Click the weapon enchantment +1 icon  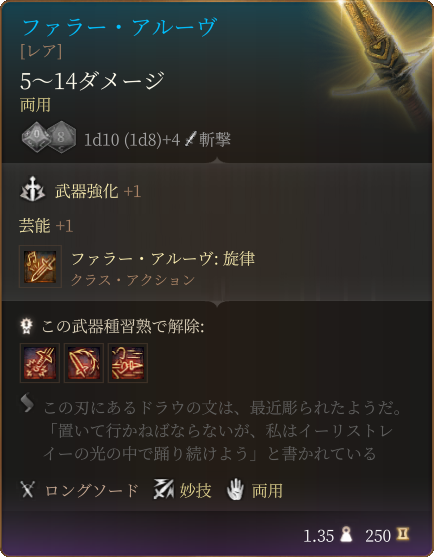pos(32,189)
